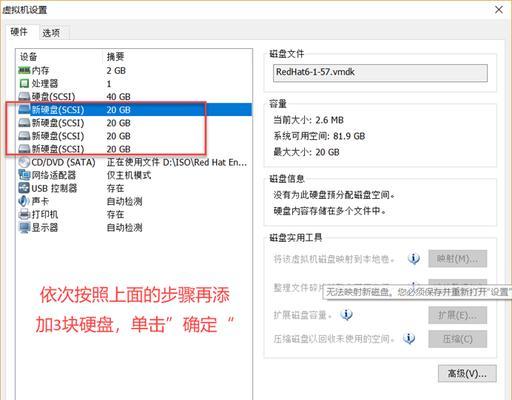
Task: Select the 显示器 row
Action: click(134, 228)
